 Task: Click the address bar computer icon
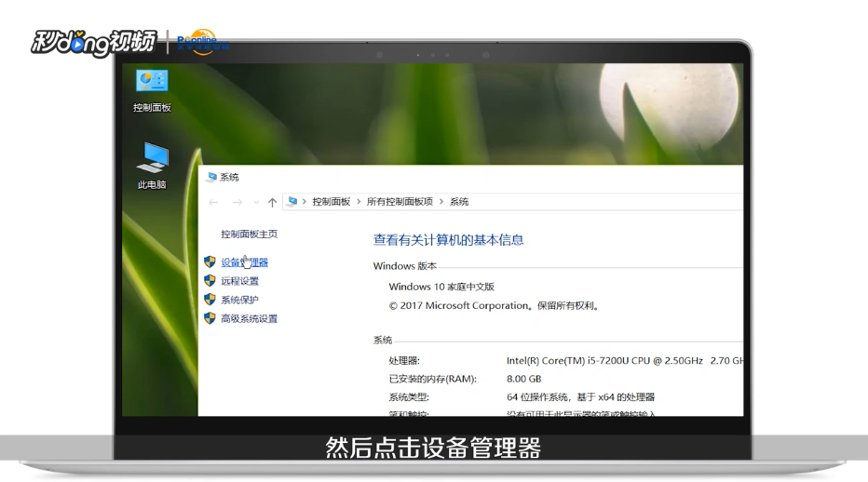[x=292, y=201]
